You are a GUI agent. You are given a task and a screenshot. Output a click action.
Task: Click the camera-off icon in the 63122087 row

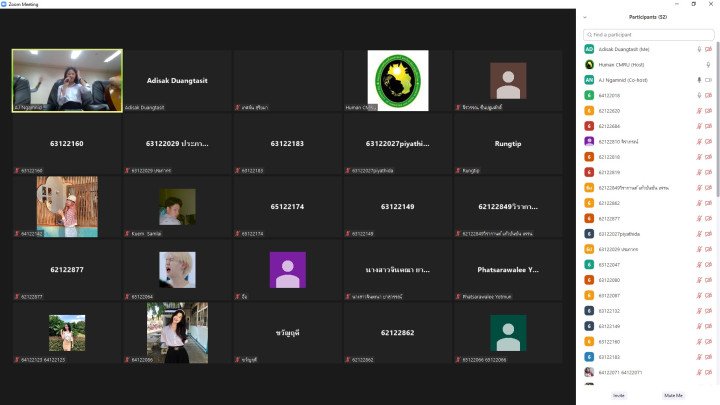(709, 295)
